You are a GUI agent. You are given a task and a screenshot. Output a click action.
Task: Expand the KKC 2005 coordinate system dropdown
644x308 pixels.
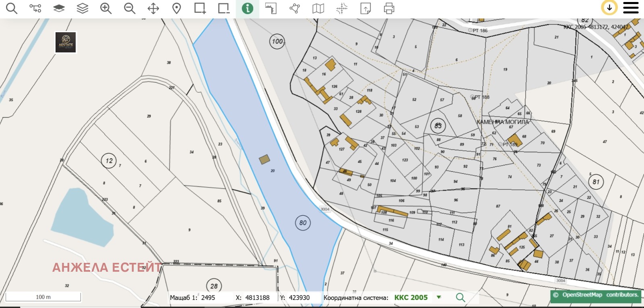(439, 298)
